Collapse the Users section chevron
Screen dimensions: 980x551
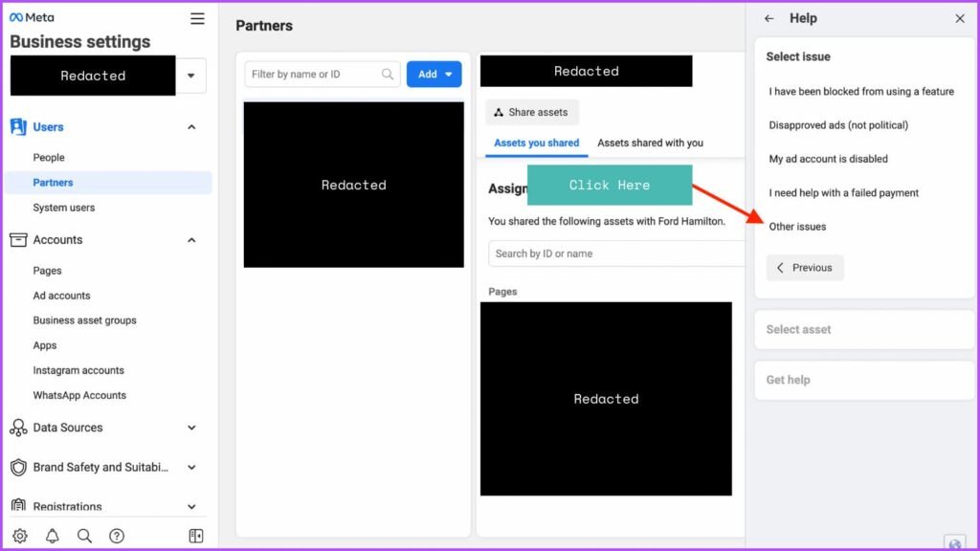pos(191,127)
